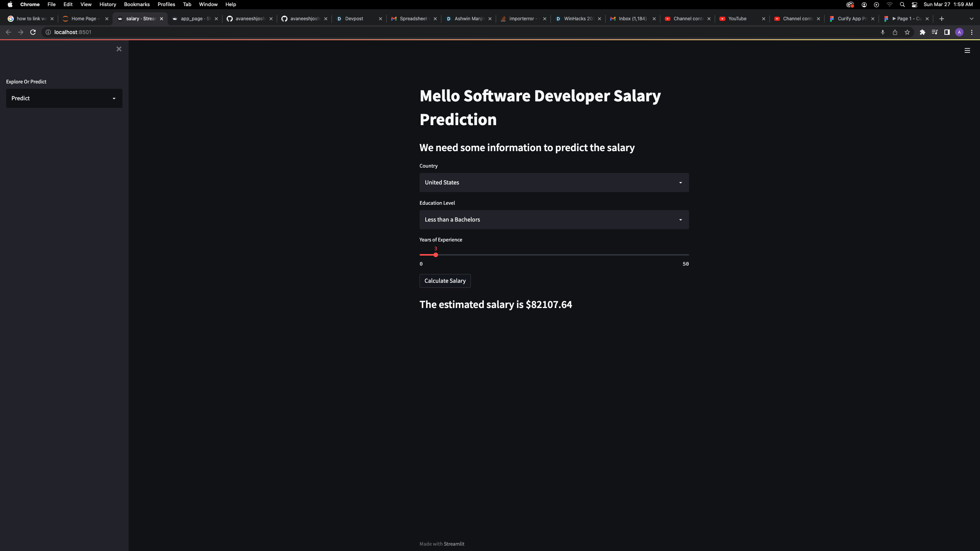
Task: Click the Years of Experience slider handle
Action: (x=436, y=255)
